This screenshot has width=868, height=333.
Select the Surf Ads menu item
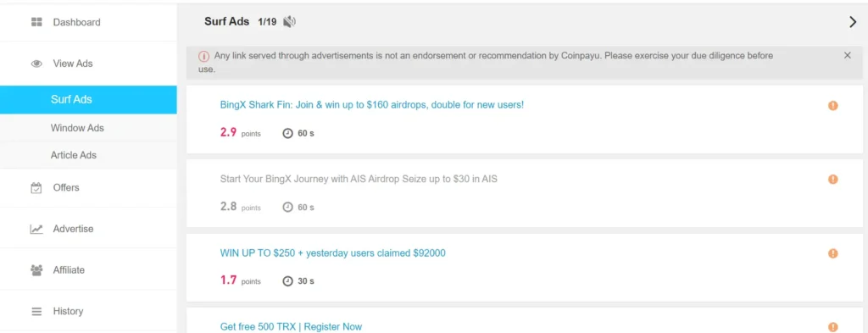(88, 100)
